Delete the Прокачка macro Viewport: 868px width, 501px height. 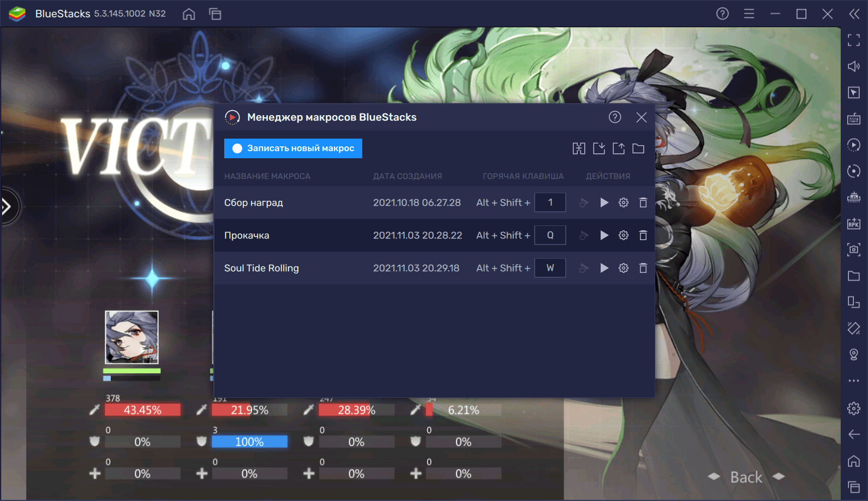click(x=643, y=235)
